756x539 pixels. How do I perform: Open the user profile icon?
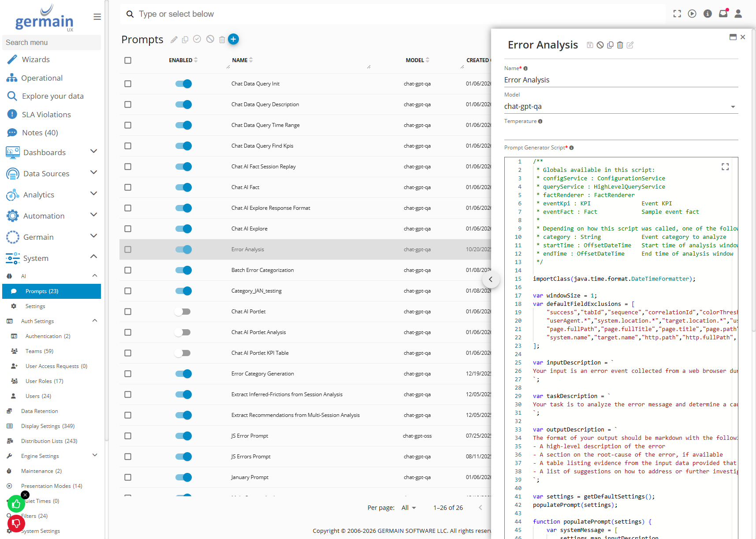(738, 14)
